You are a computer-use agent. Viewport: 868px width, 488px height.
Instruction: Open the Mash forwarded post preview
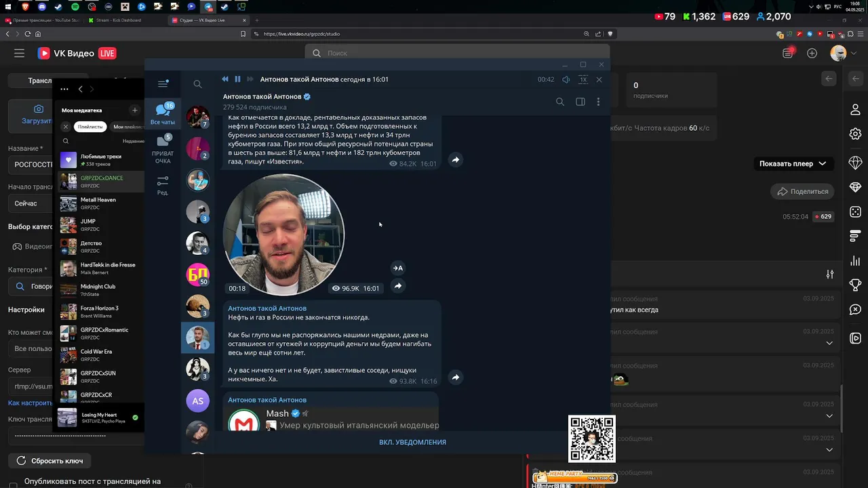point(332,420)
